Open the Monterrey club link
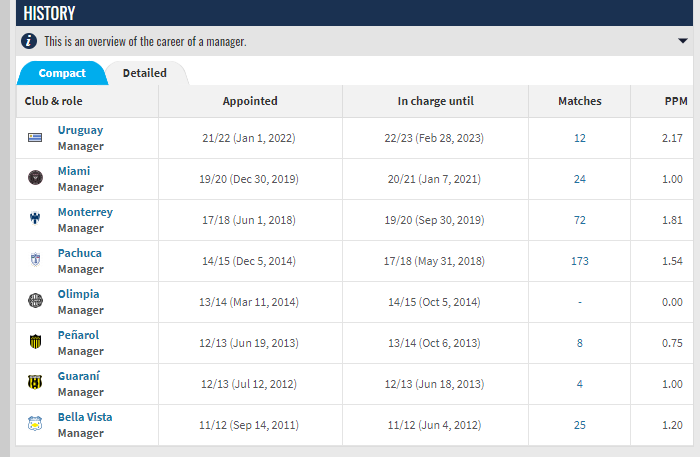 click(x=85, y=212)
